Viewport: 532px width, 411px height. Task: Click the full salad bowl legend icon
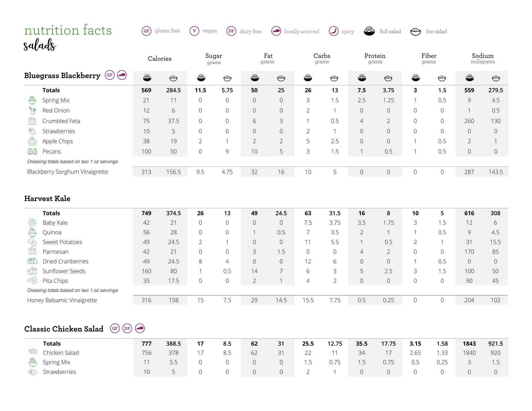[369, 31]
